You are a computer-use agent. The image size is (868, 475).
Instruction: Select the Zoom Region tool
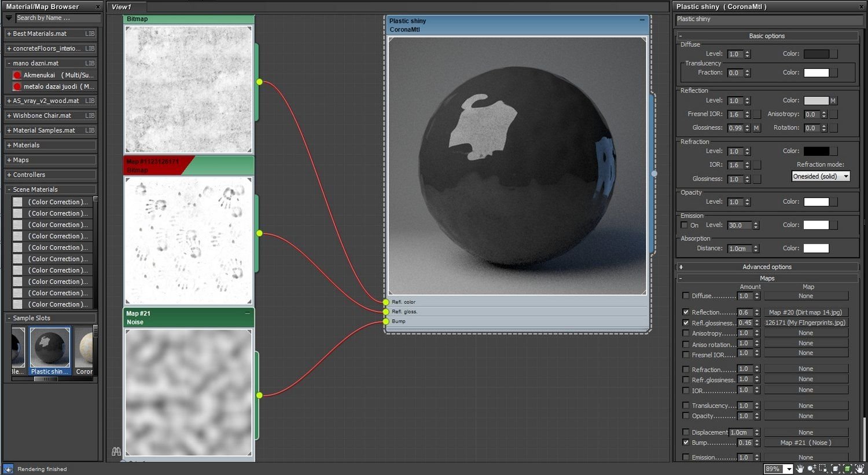823,469
